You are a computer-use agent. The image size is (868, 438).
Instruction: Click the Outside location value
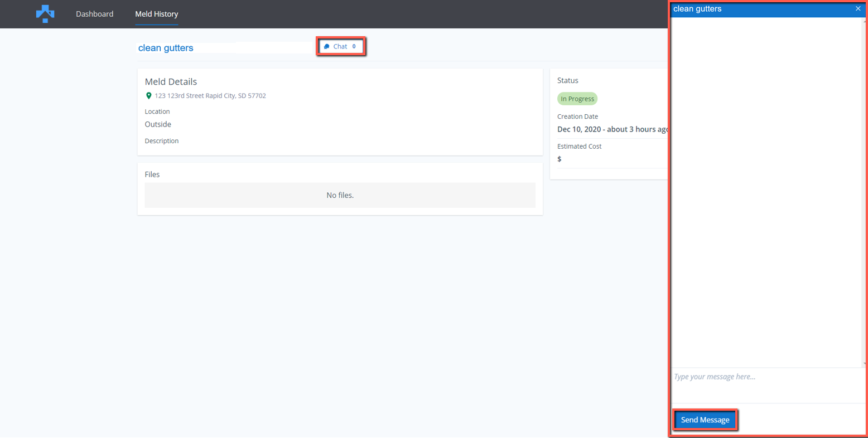pyautogui.click(x=158, y=124)
